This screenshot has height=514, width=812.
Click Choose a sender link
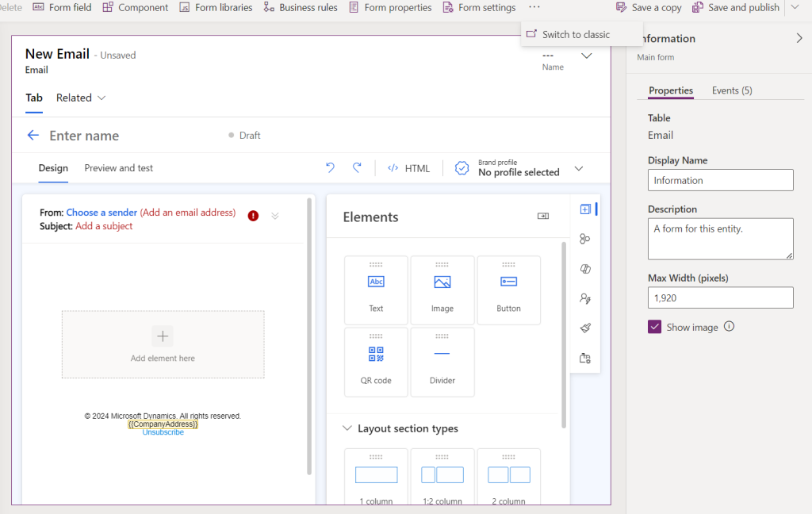pos(101,213)
